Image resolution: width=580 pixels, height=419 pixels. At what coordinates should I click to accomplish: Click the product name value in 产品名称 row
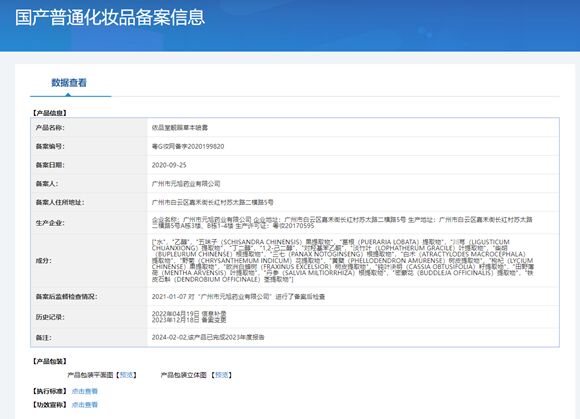pos(180,128)
